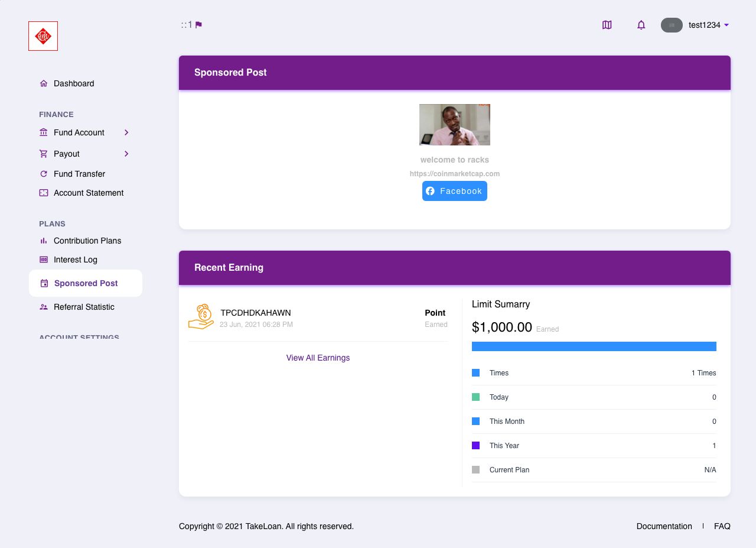
Task: Click the blue earned limit progress bar
Action: pyautogui.click(x=594, y=346)
